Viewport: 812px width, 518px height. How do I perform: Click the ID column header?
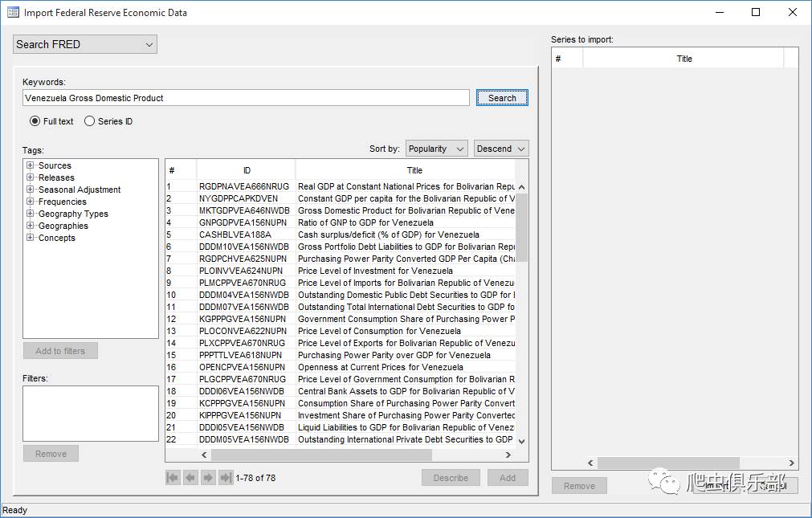[x=246, y=170]
